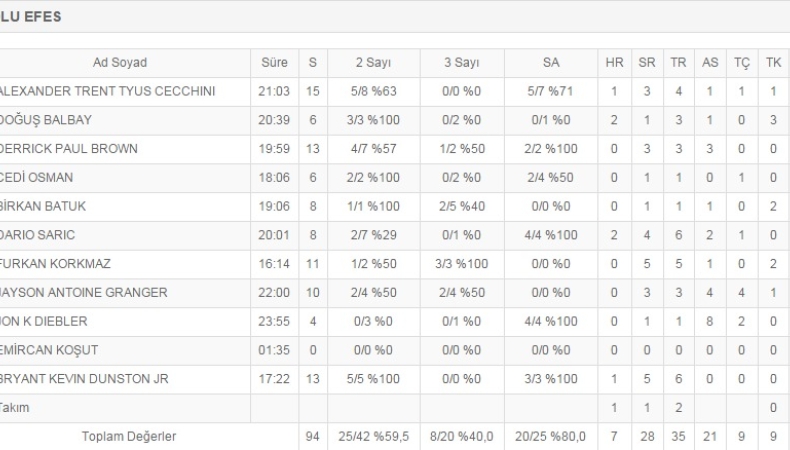Click the 3 Sayı column header
This screenshot has height=450, width=790.
[461, 63]
